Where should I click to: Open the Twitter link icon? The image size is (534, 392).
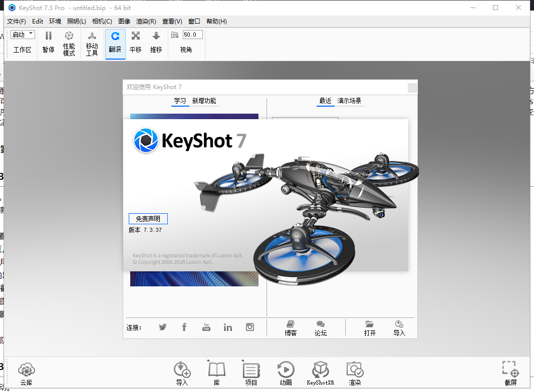[x=163, y=327]
